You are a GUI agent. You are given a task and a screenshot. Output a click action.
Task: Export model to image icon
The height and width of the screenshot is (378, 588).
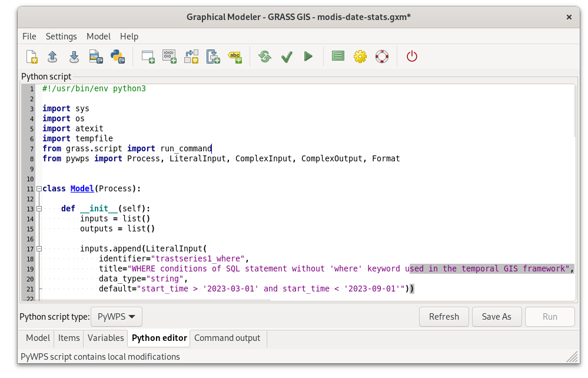(96, 57)
